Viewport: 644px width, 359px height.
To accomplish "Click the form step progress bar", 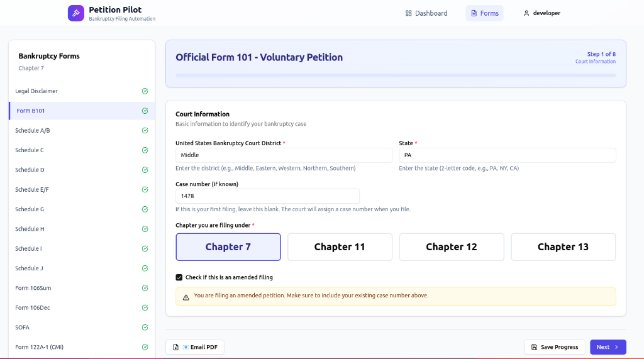I will point(396,75).
